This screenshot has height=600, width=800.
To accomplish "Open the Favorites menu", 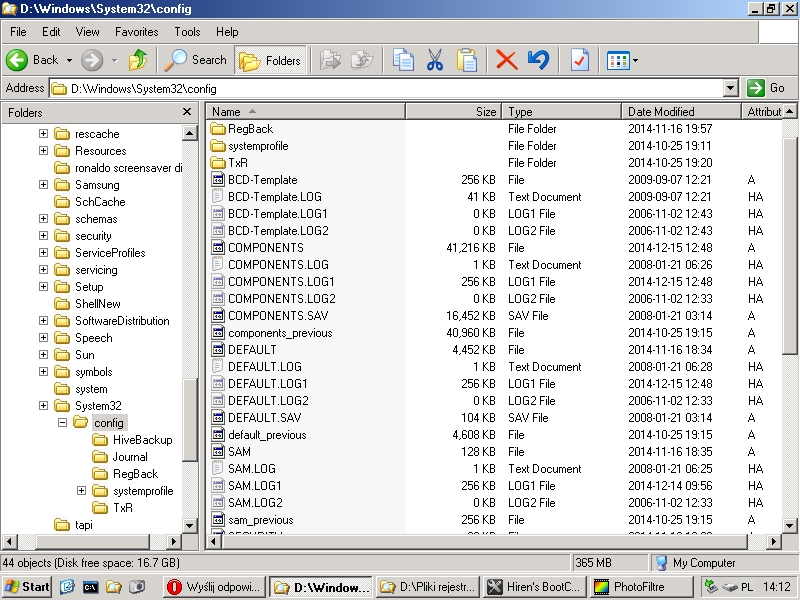I will [136, 32].
